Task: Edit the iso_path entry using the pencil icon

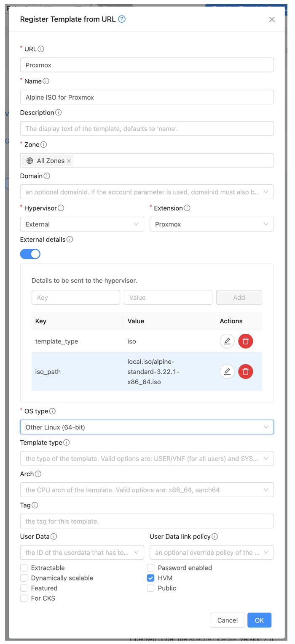Action: pyautogui.click(x=227, y=371)
